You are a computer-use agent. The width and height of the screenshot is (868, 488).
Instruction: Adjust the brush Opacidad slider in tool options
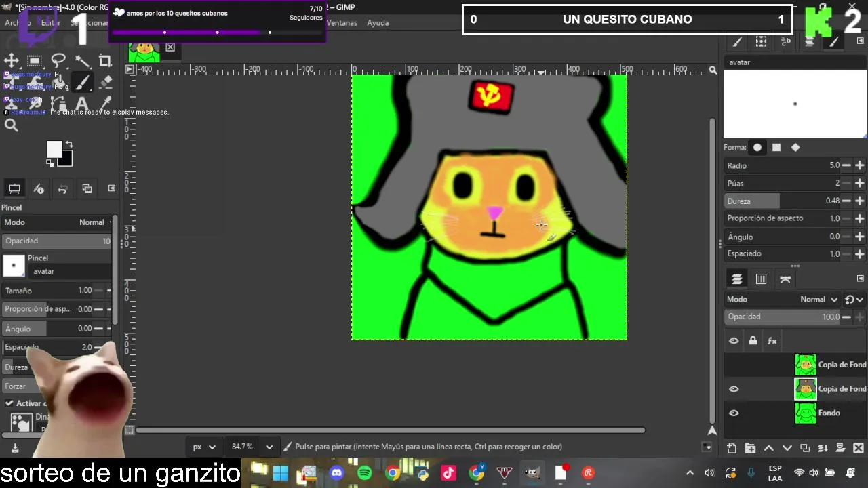pyautogui.click(x=58, y=241)
